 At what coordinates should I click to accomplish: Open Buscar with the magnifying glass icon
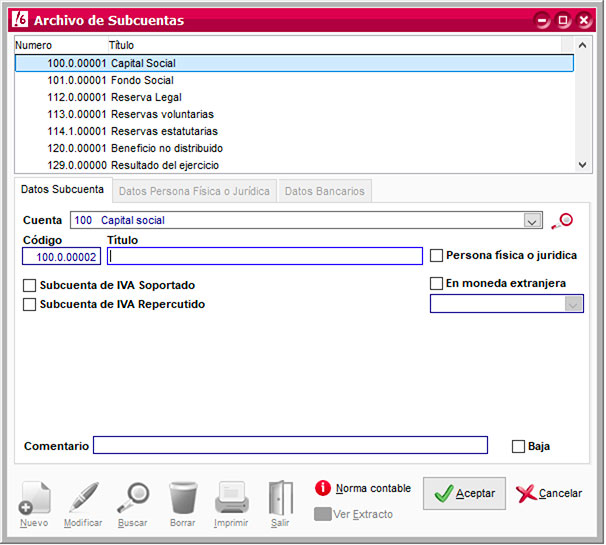132,498
